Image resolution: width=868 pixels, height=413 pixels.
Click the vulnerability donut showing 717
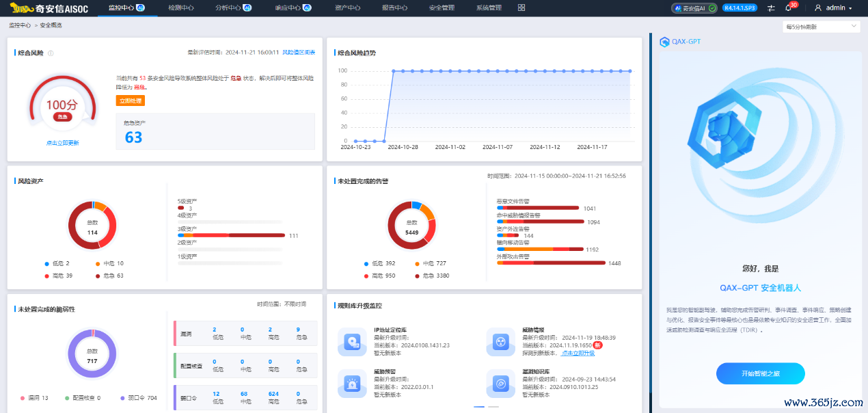92,354
